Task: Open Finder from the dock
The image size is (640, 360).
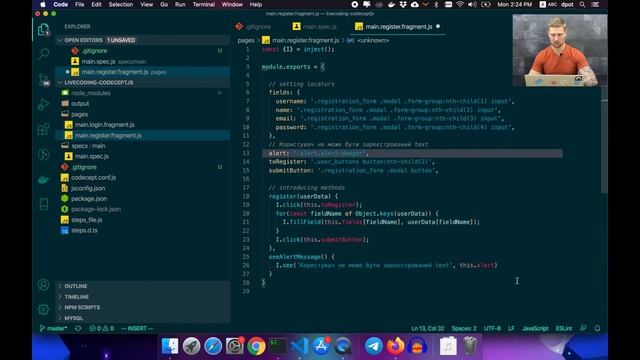Action: pyautogui.click(x=170, y=346)
